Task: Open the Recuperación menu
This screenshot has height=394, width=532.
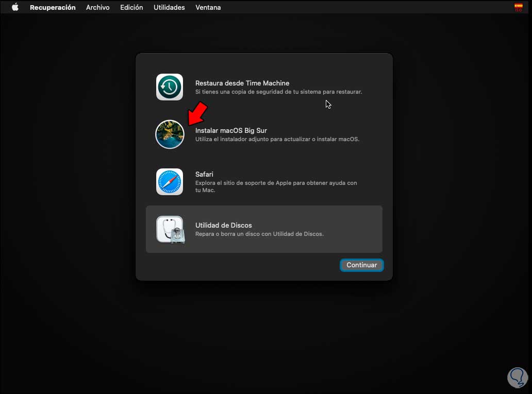Action: [53, 7]
